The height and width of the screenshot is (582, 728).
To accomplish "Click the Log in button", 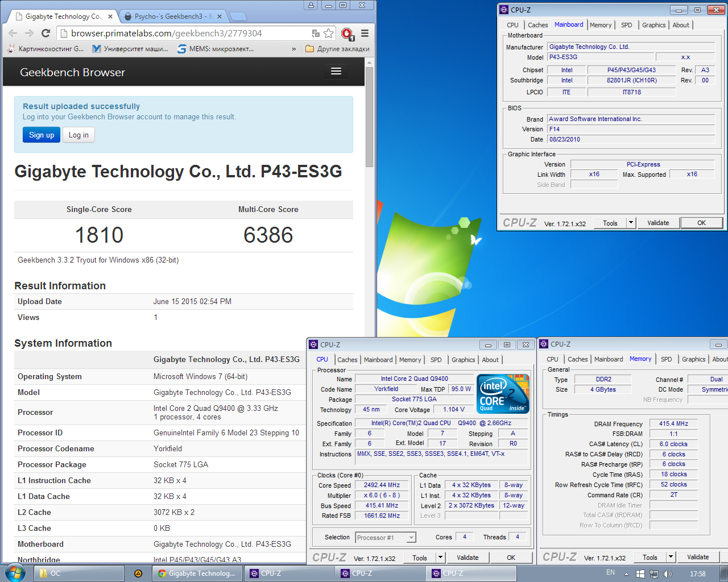I will tap(78, 135).
